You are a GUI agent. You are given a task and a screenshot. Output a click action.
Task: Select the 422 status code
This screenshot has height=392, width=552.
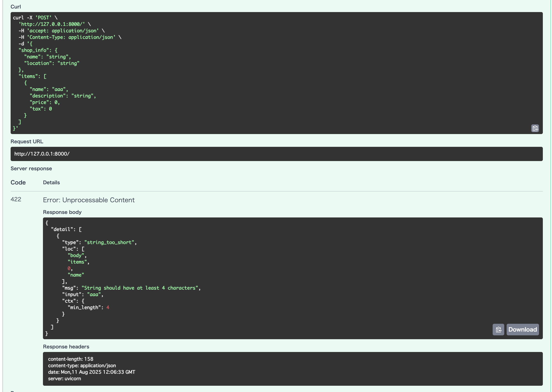(15, 200)
